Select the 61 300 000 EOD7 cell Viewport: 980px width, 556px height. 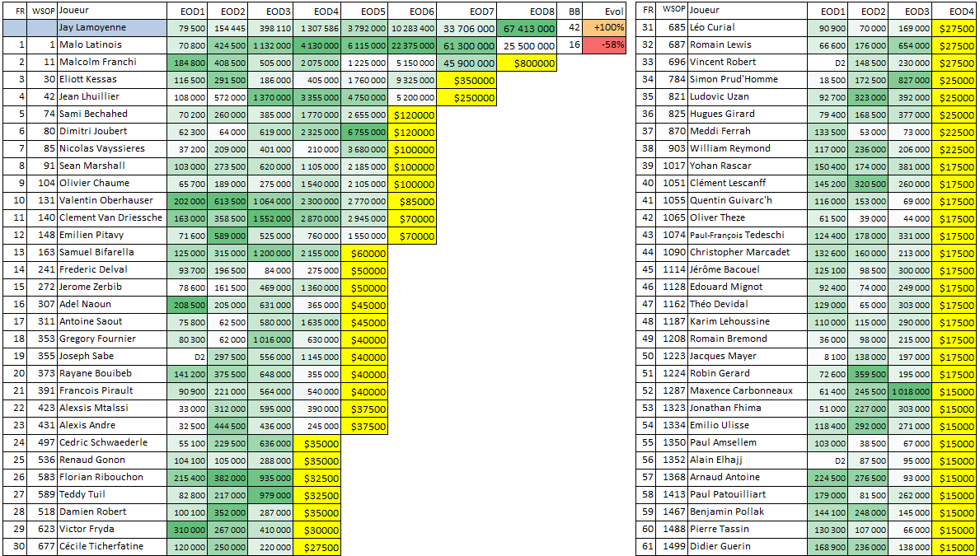click(467, 45)
